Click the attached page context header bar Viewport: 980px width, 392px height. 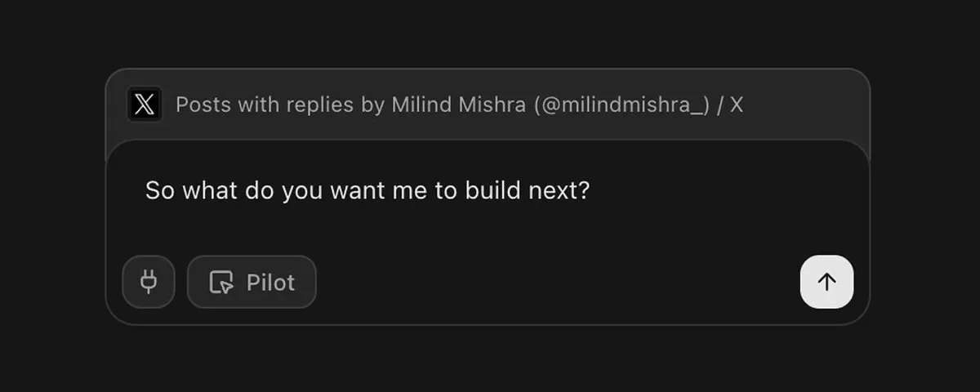488,105
